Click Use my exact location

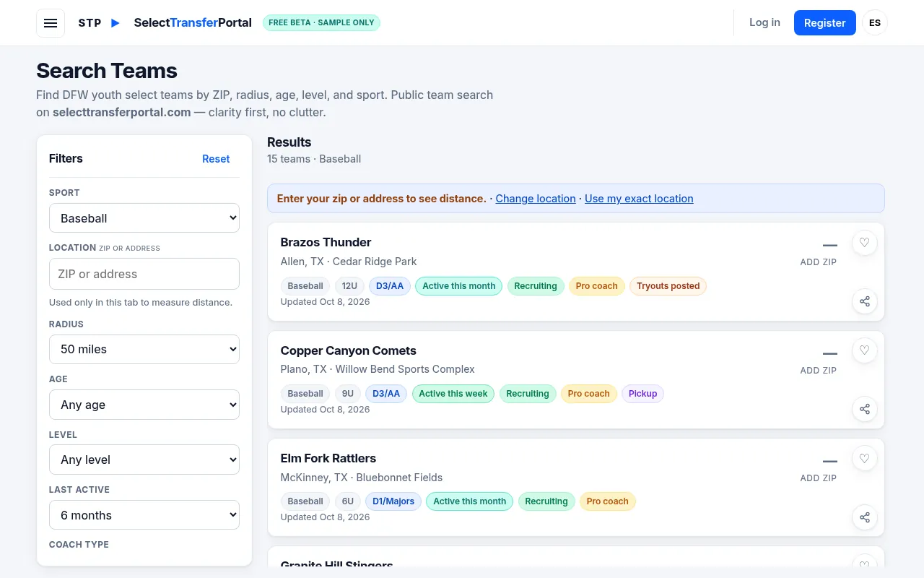point(639,199)
